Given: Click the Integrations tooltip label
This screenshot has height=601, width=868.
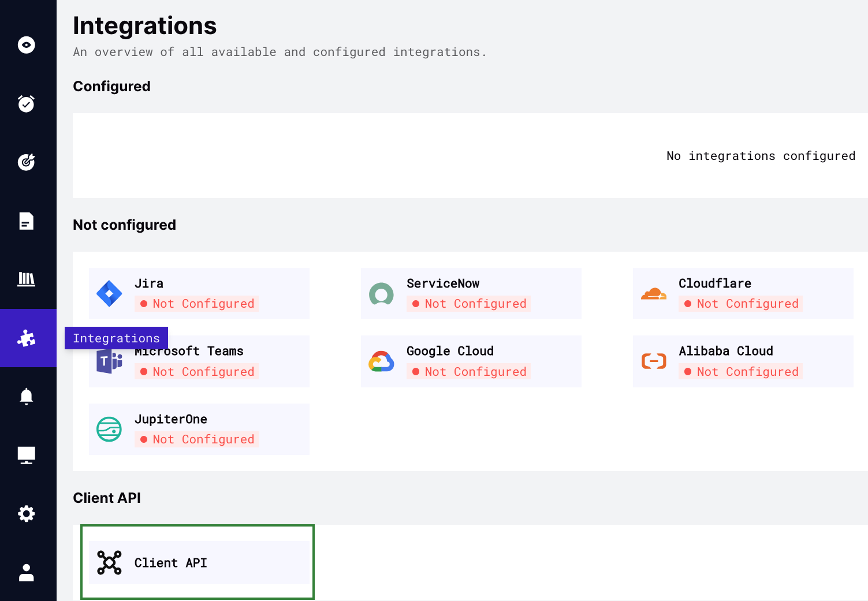Looking at the screenshot, I should [x=116, y=338].
